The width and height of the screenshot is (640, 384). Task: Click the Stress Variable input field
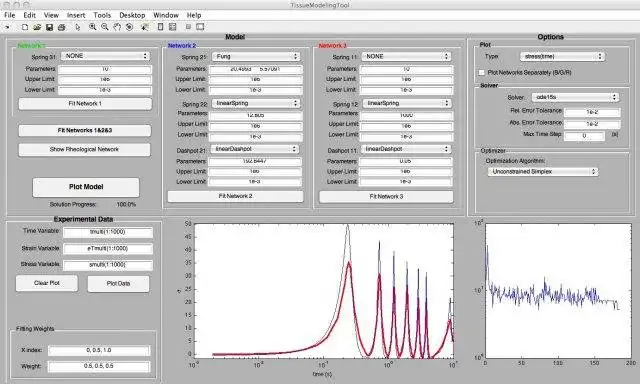[x=108, y=265]
